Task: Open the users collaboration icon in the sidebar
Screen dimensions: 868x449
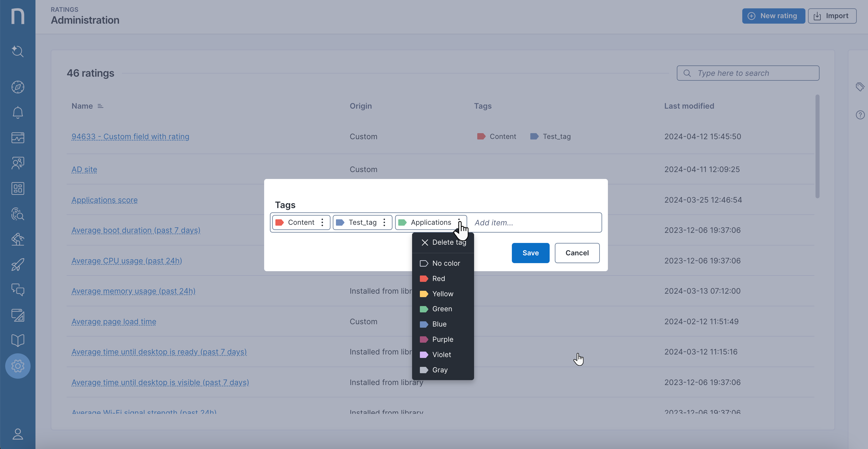Action: coord(18,163)
